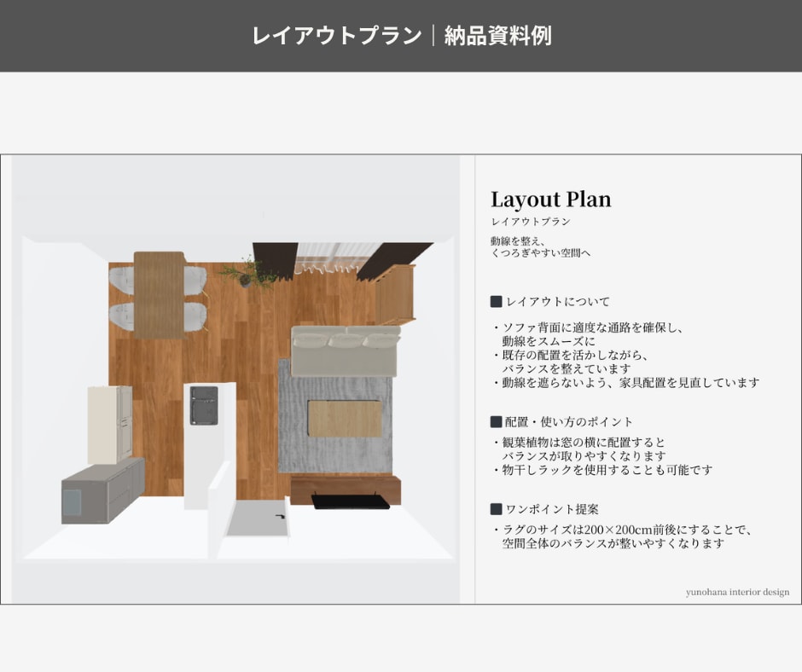Click the top-left gray dining chair
The height and width of the screenshot is (672, 802).
coord(122,281)
